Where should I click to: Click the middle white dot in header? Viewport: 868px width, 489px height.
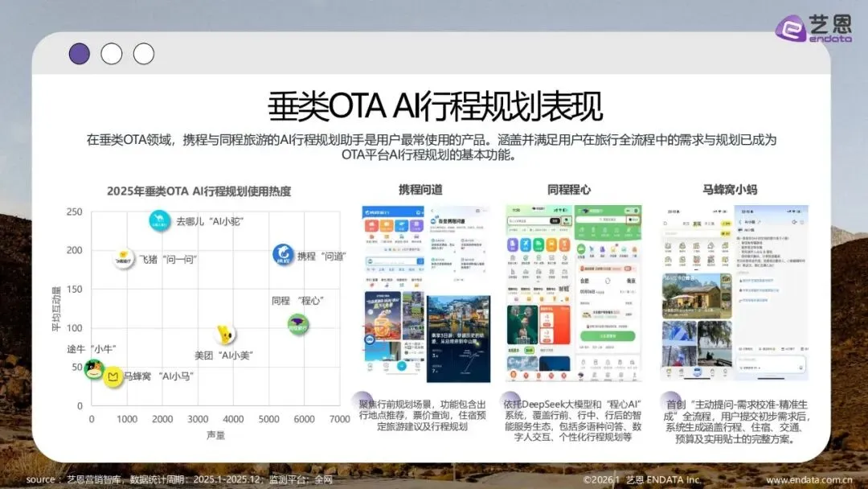[x=111, y=54]
